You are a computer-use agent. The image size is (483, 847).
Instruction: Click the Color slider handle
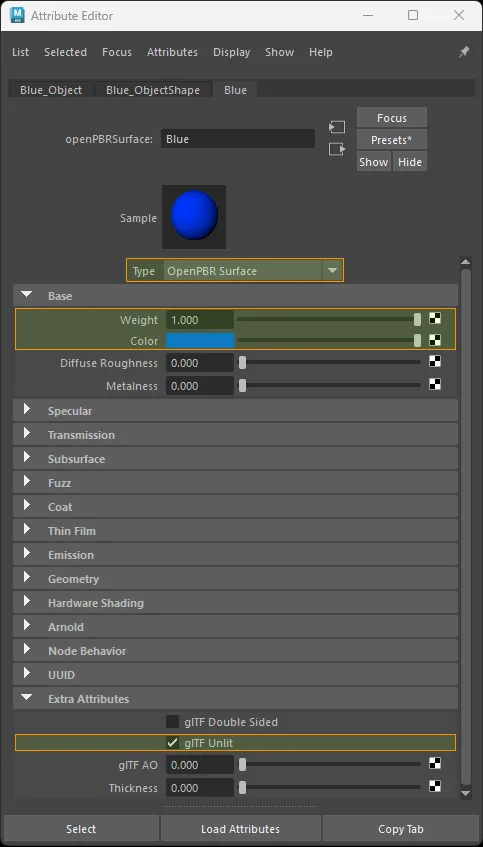(x=417, y=341)
